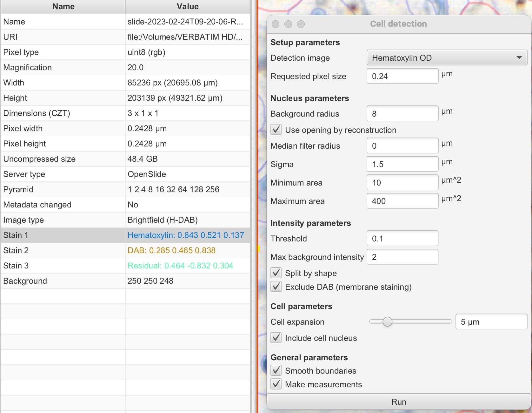
Task: Click the 5 µm cell expansion field
Action: coord(491,322)
